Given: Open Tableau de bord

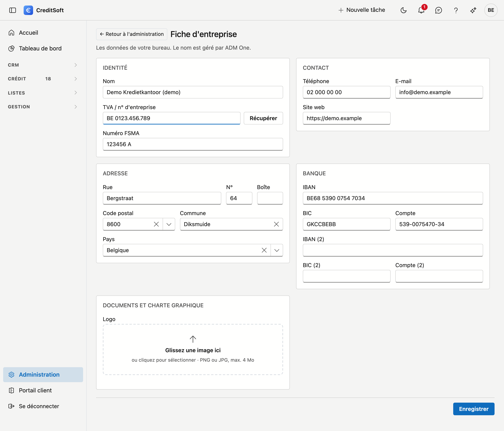Looking at the screenshot, I should (43, 48).
